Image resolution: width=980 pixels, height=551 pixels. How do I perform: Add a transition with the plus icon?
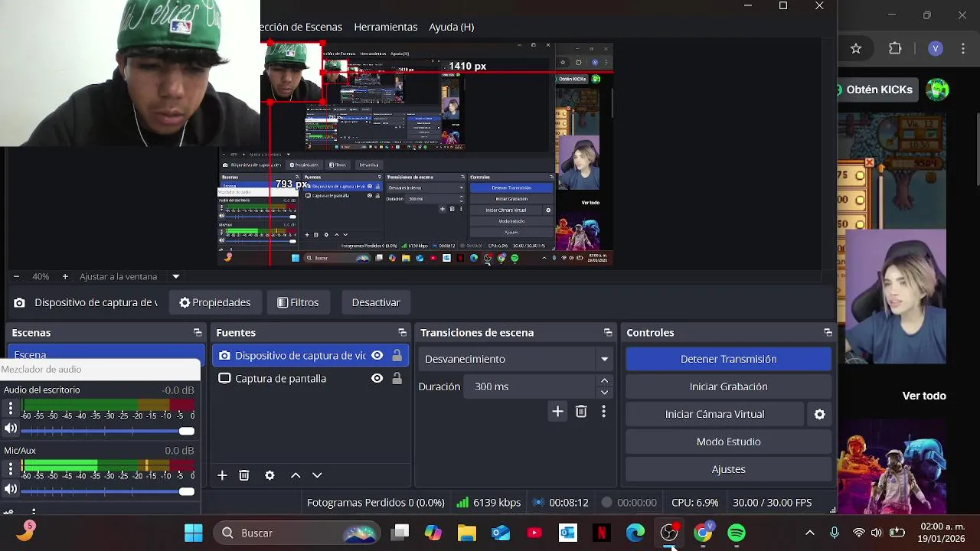point(557,412)
